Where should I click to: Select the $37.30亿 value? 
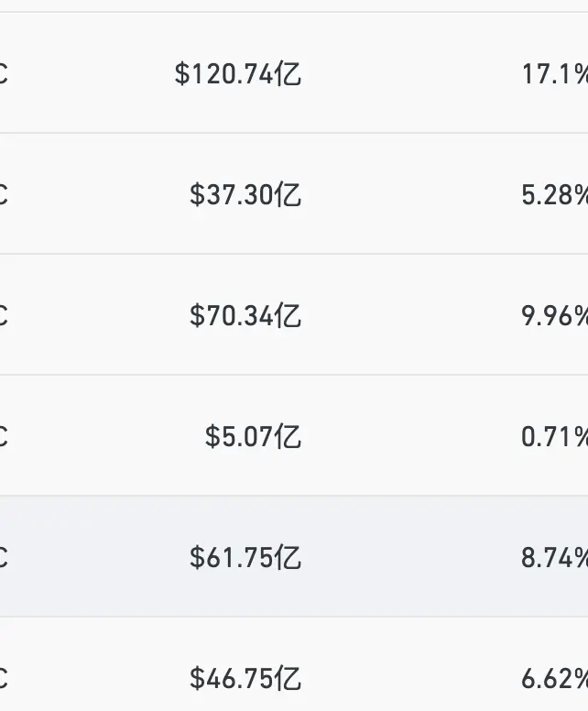[245, 195]
